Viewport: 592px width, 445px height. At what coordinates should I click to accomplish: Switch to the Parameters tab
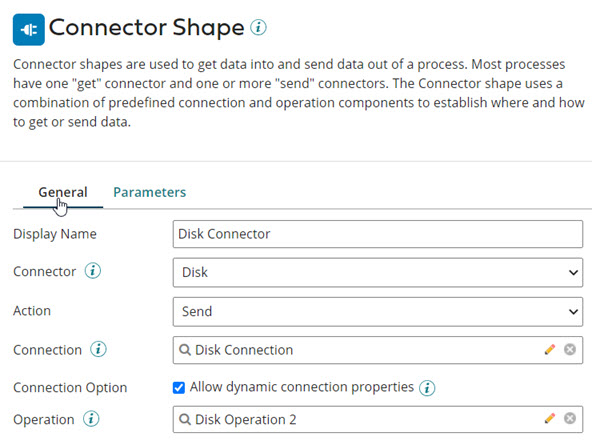click(x=150, y=192)
